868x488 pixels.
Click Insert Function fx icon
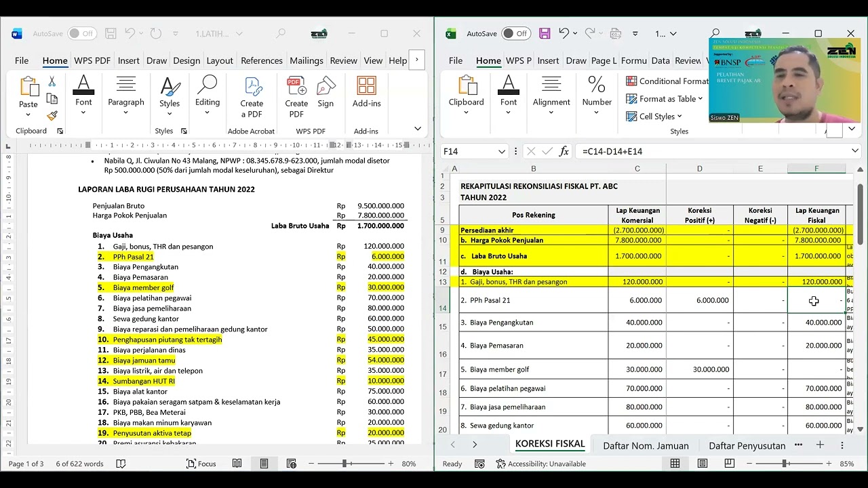point(564,151)
